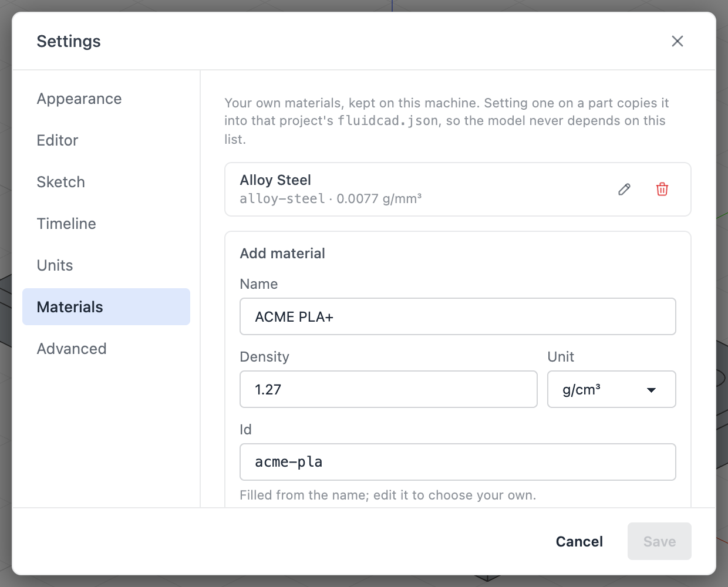Click the Add material heading
The width and height of the screenshot is (728, 587).
(282, 254)
